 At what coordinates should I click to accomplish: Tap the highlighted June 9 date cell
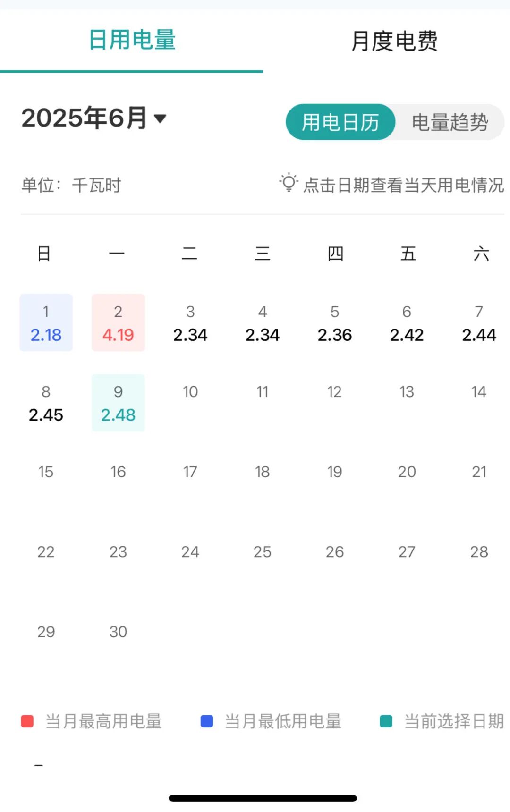coord(118,403)
